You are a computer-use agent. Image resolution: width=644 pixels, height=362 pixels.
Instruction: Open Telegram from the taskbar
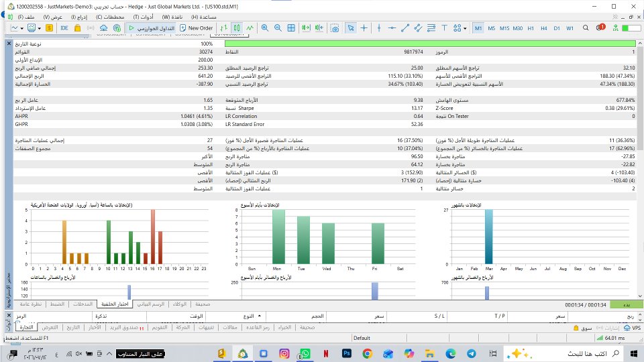pos(472,353)
